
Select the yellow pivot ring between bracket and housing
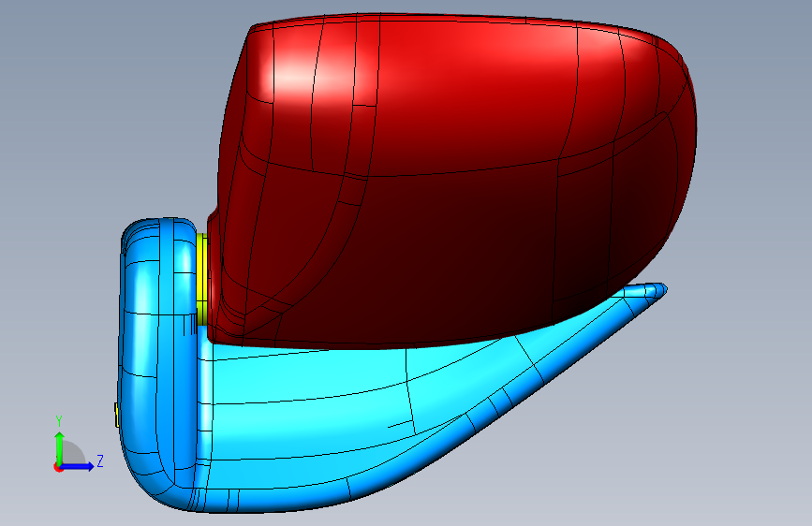click(x=202, y=280)
